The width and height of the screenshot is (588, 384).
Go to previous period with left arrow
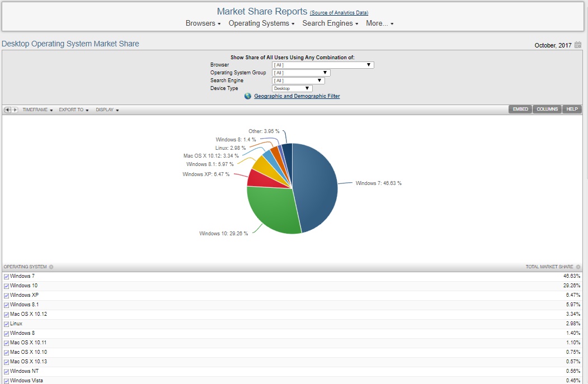point(7,110)
